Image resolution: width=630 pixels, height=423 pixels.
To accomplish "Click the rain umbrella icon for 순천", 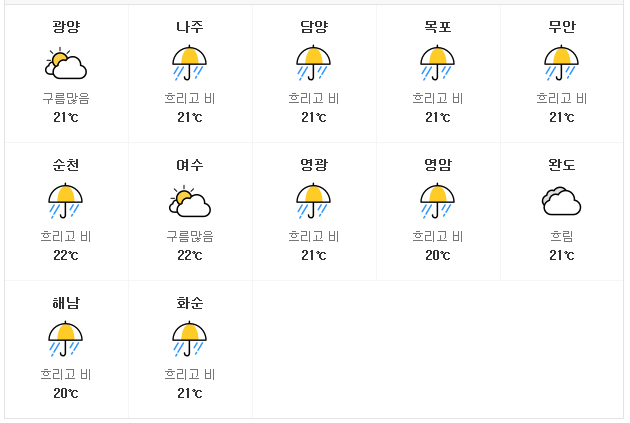I will click(x=65, y=201).
